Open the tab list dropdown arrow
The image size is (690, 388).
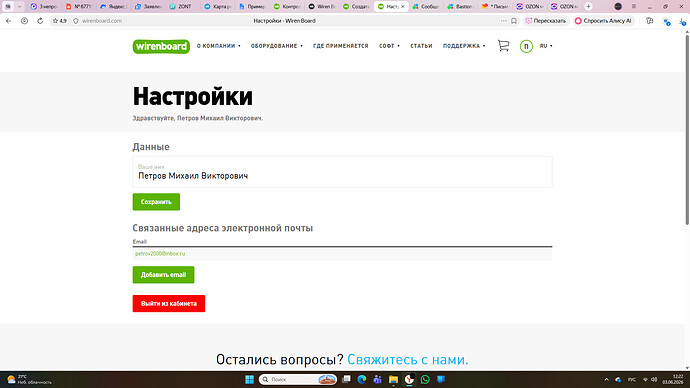point(19,7)
